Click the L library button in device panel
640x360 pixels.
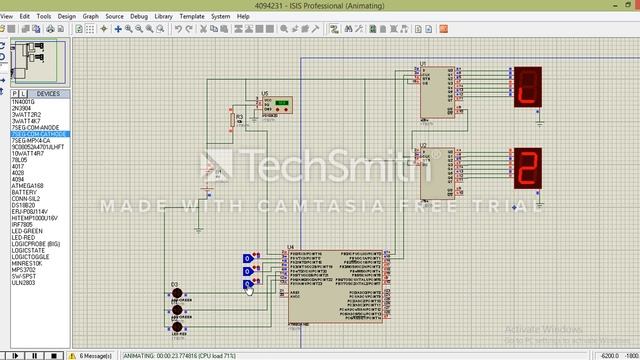coord(23,94)
